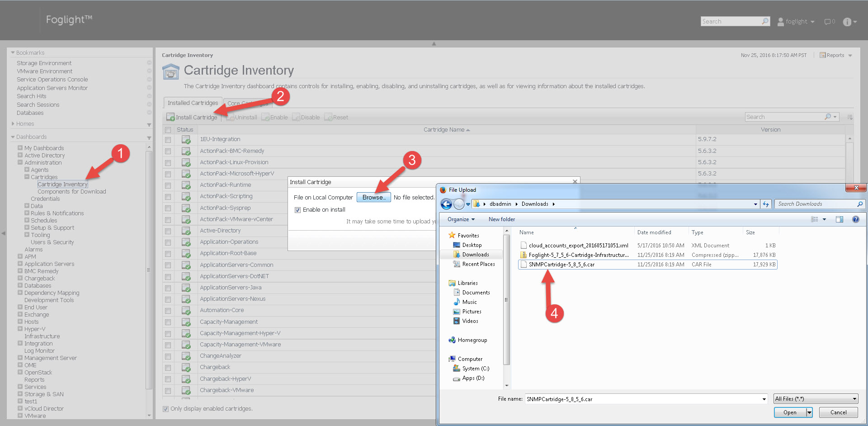Change view icon in File Upload
The height and width of the screenshot is (426, 868).
tap(815, 219)
